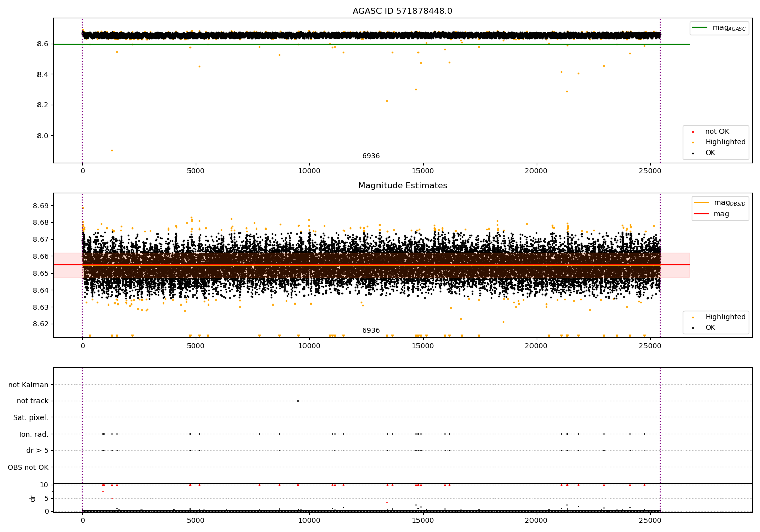This screenshot has width=760, height=532.
Task: Click the 'Ion. rad.' row label
Action: pos(34,434)
